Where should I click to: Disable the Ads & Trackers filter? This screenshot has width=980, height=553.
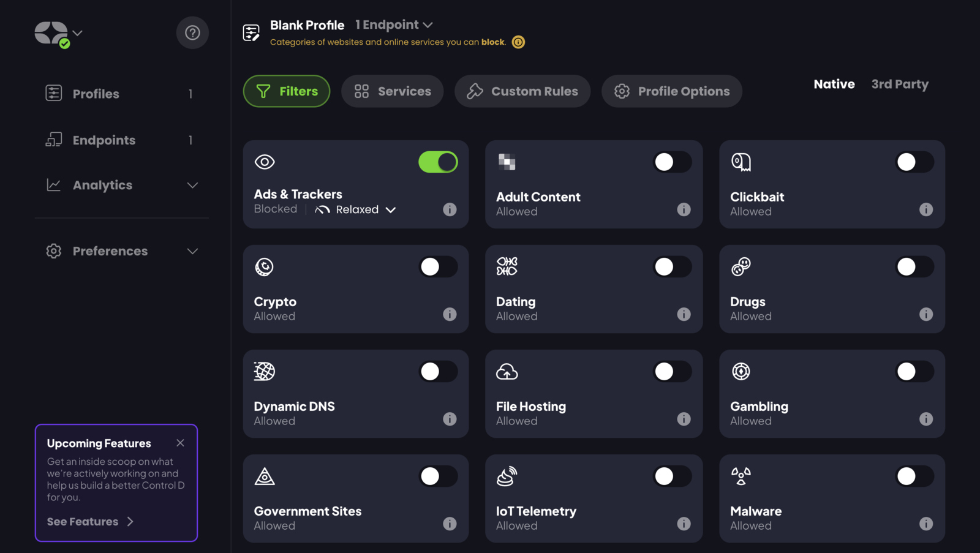(438, 162)
